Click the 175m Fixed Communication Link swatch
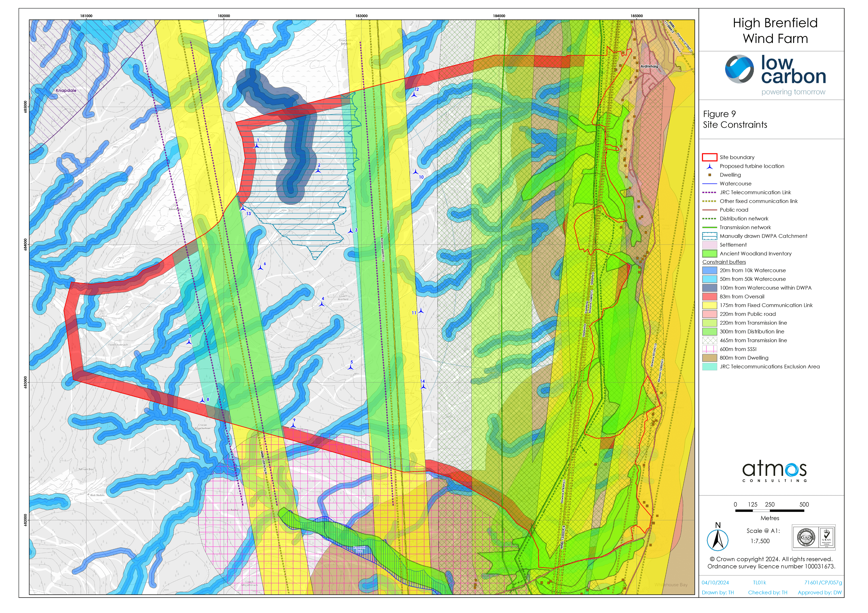Image resolution: width=868 pixels, height=613 pixels. 709,305
